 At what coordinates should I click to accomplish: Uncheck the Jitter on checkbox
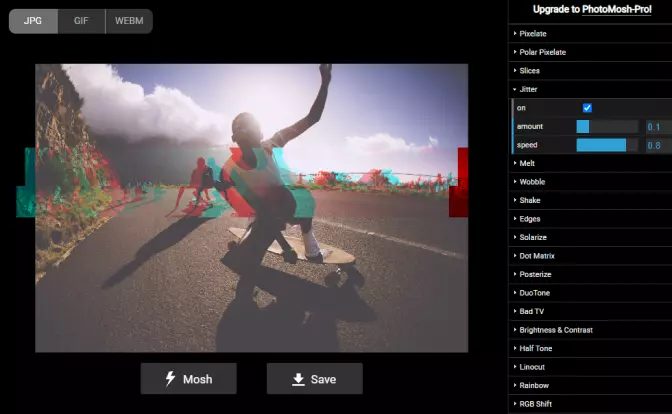tap(587, 108)
